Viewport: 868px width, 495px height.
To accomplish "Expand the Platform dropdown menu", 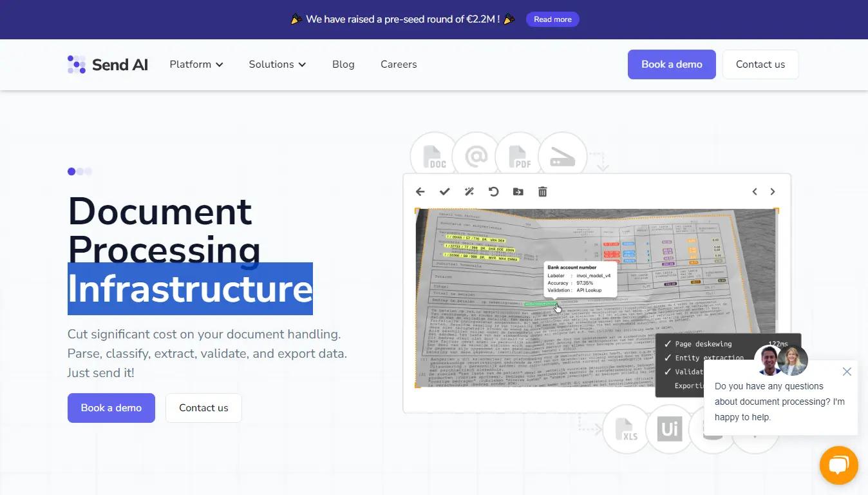I will pyautogui.click(x=196, y=64).
